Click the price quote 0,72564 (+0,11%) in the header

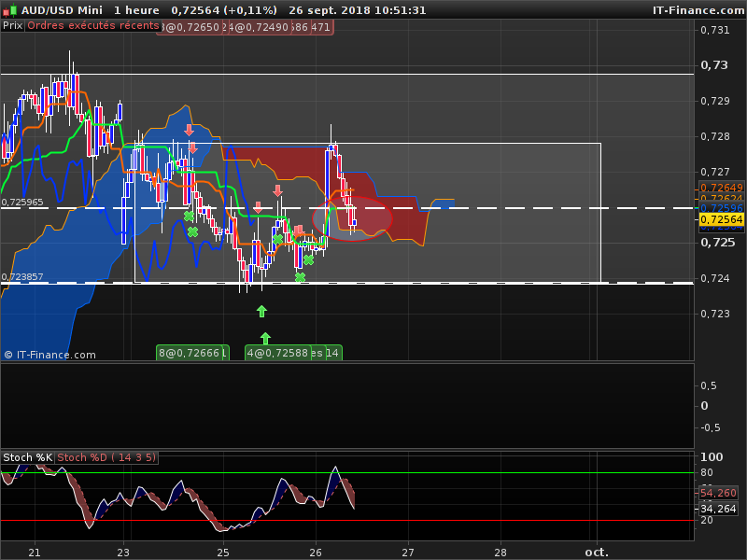coord(224,10)
